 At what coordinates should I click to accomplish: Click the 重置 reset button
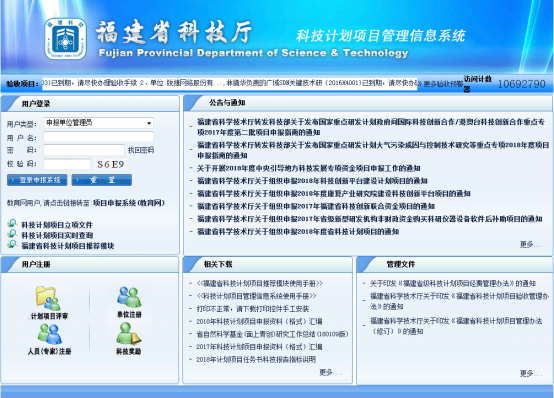point(102,180)
